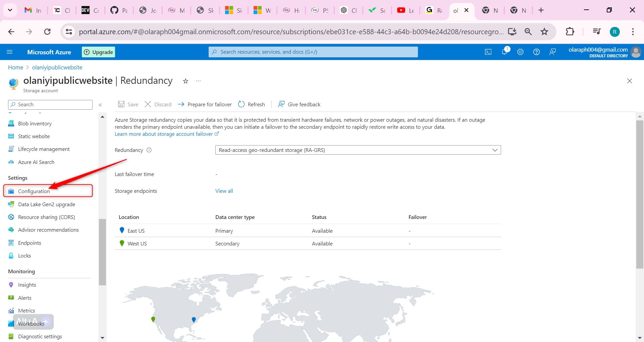Favorite the resource with star icon

click(185, 81)
